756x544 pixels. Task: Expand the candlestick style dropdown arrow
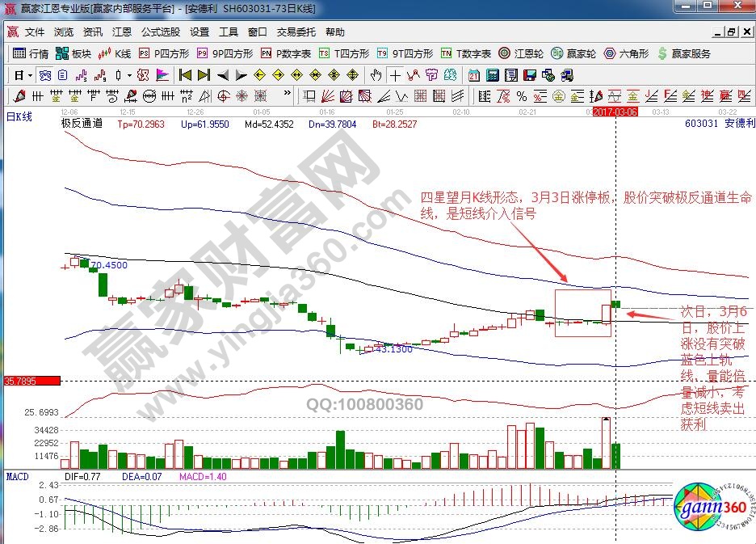pyautogui.click(x=130, y=75)
